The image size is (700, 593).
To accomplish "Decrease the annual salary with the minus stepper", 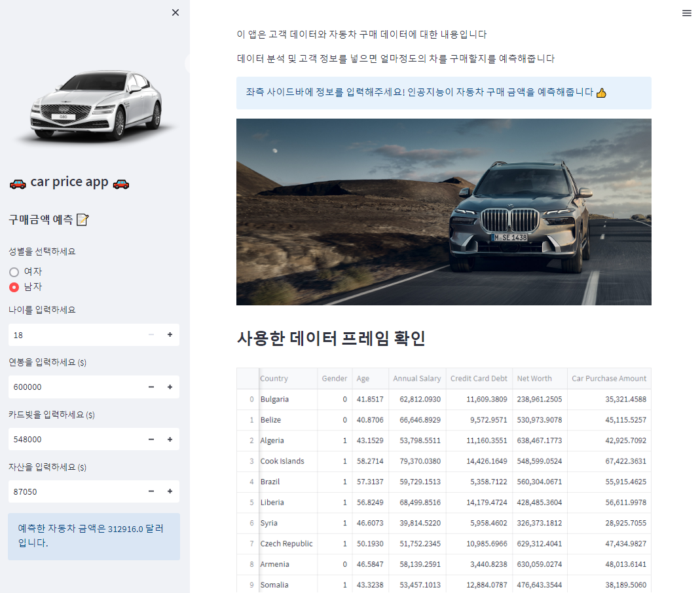I will point(151,387).
